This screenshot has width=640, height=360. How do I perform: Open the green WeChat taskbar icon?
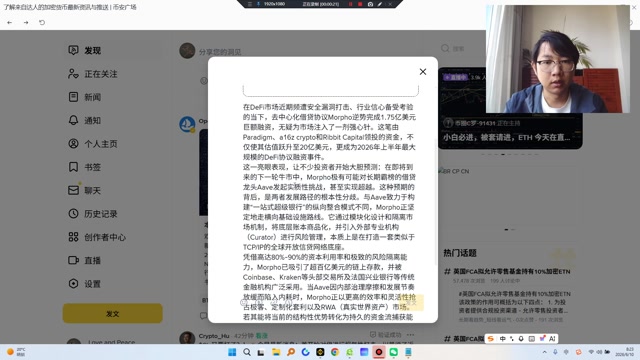point(393,352)
